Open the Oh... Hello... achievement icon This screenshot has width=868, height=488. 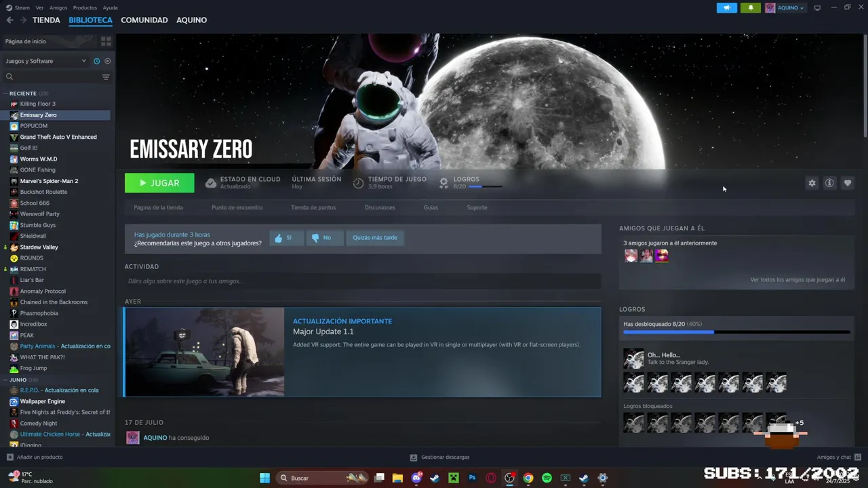(633, 359)
